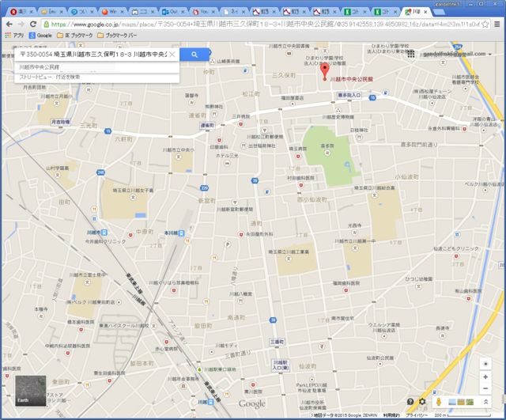Click the show my location button
The height and width of the screenshot is (420, 506).
pos(485,362)
